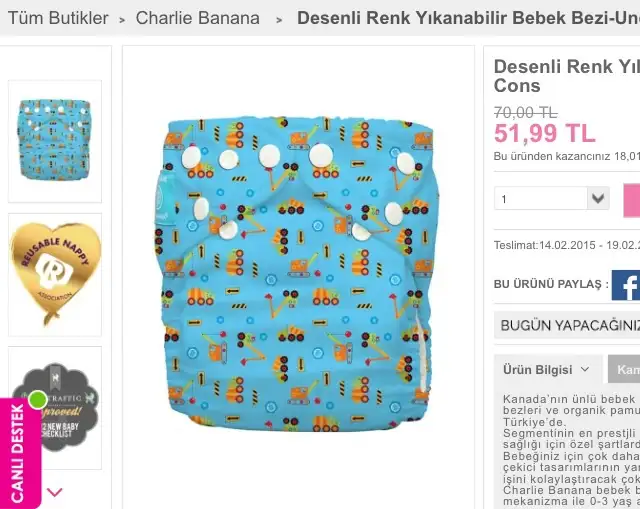640x509 pixels.
Task: Open the Canlı Destek live support tab
Action: [x=19, y=453]
